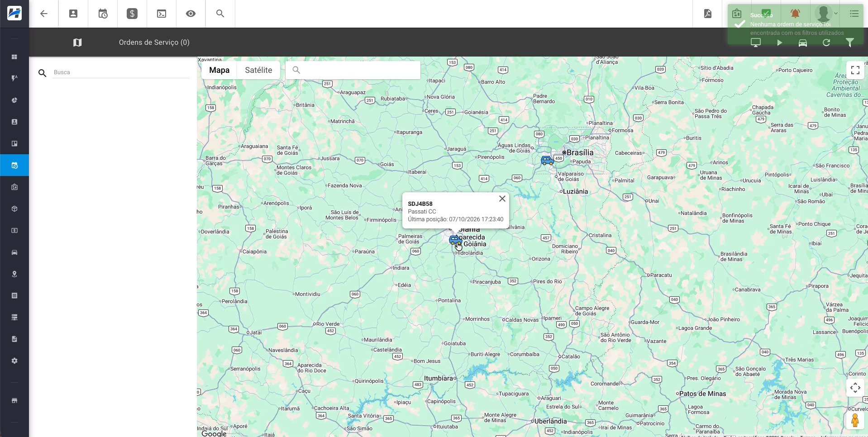The width and height of the screenshot is (868, 437).
Task: Open the settings gear sidebar icon
Action: [14, 361]
